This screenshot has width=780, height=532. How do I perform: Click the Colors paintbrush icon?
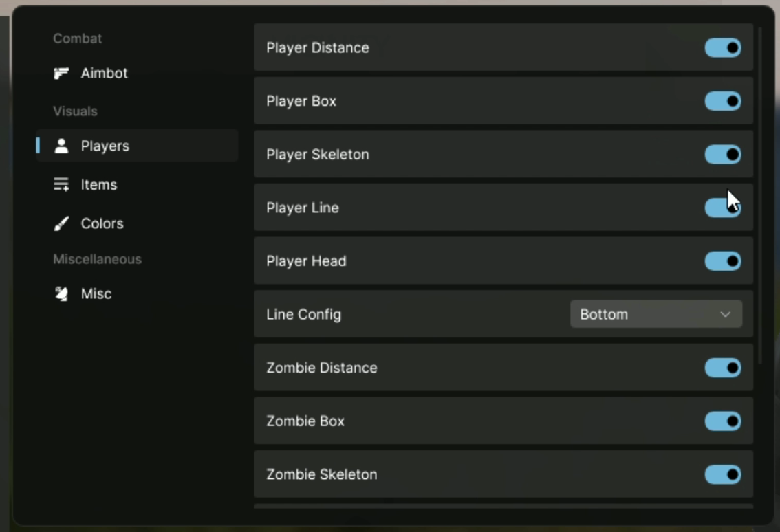62,223
